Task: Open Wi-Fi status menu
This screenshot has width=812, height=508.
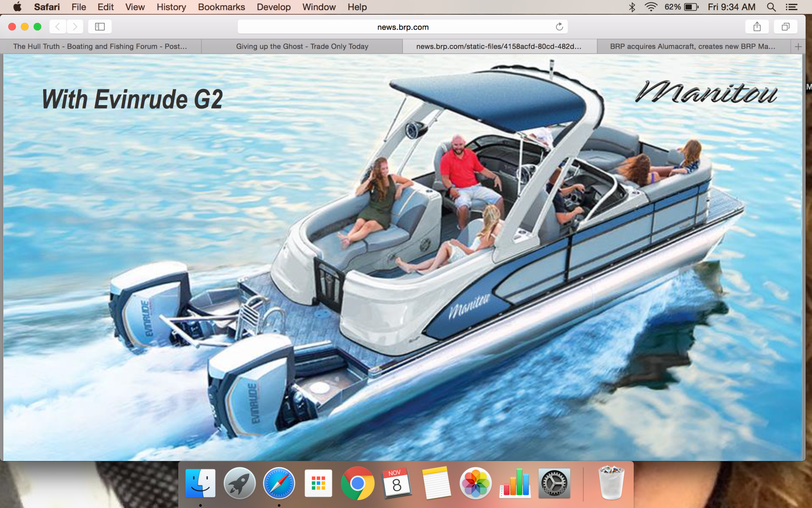Action: tap(651, 7)
